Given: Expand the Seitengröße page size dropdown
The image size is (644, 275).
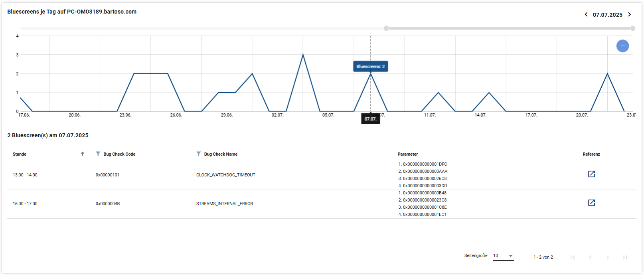Looking at the screenshot, I should click(x=504, y=256).
